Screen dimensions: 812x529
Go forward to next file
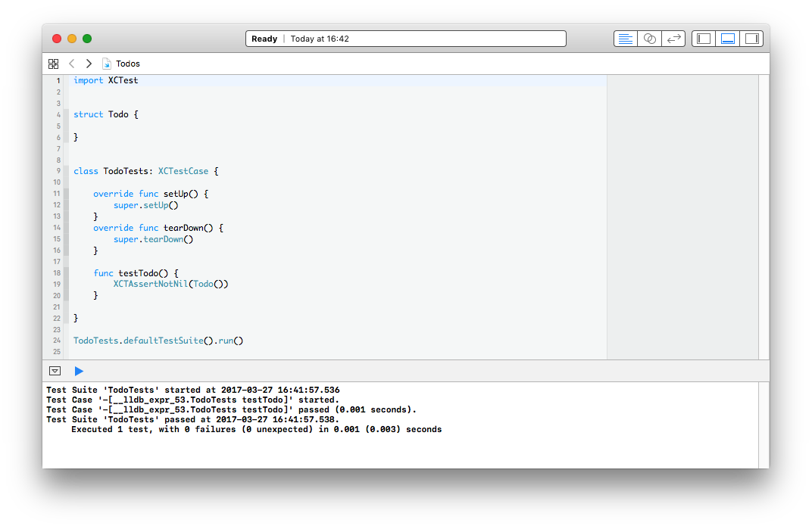tap(89, 64)
